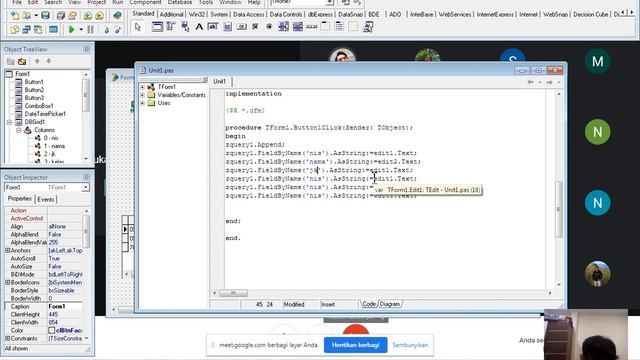Click the Open Project toolbar icon
The width and height of the screenshot is (640, 360).
click(x=73, y=16)
